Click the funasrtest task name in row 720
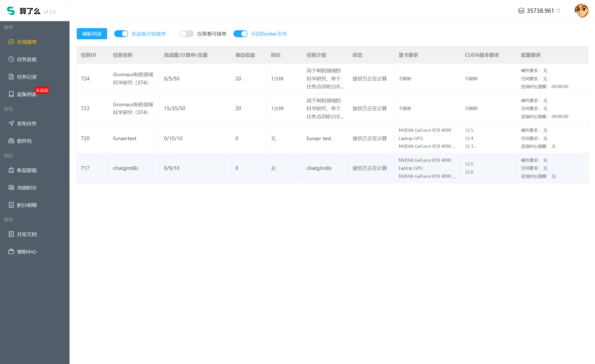 (124, 138)
